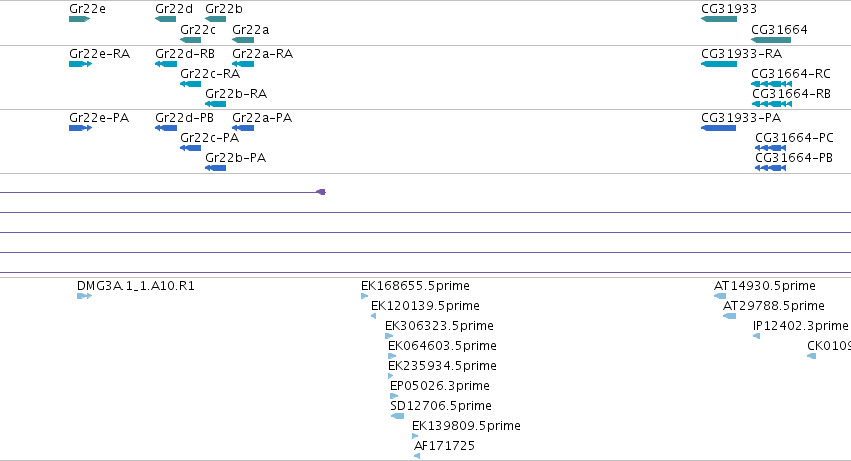851x461 pixels.
Task: Open EST label EK120139.5prime
Action: 426,306
